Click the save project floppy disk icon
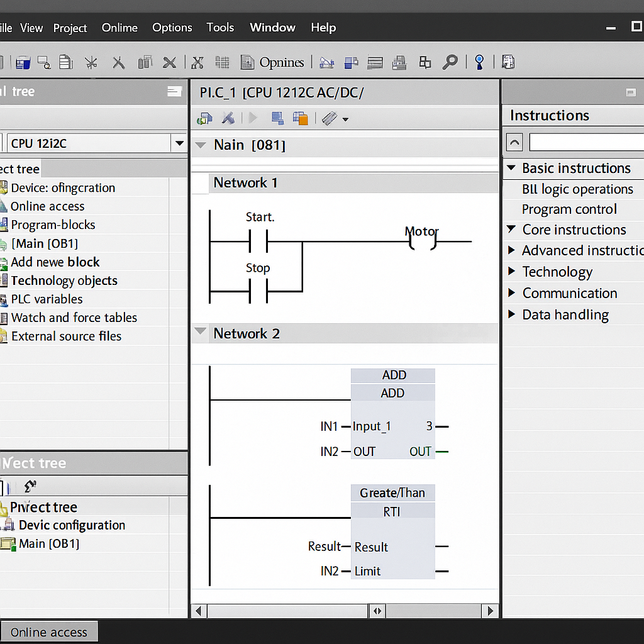The image size is (644, 644). pyautogui.click(x=23, y=62)
